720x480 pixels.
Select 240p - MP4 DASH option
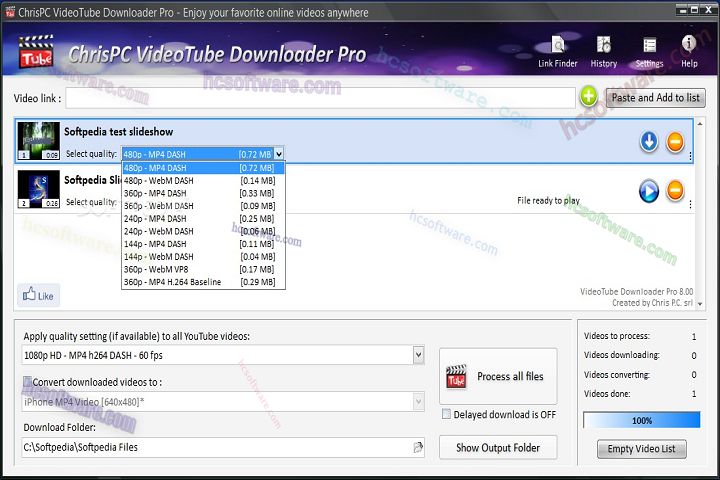(203, 218)
